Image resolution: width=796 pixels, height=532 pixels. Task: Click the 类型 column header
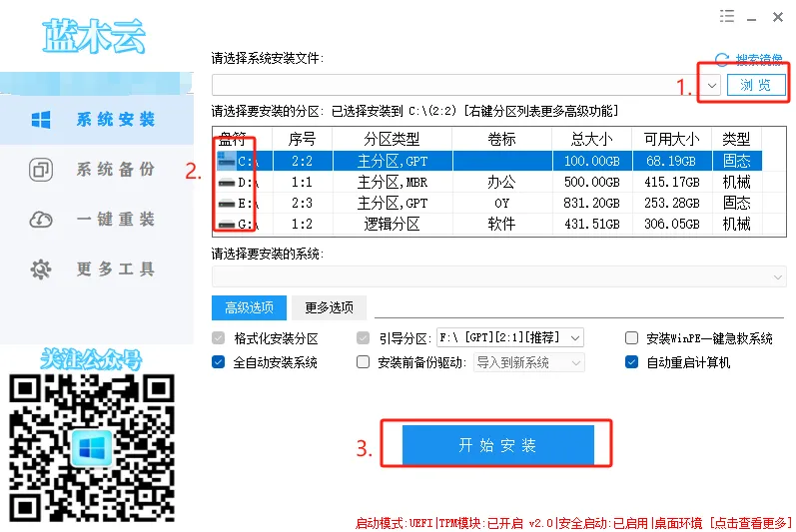(x=737, y=139)
